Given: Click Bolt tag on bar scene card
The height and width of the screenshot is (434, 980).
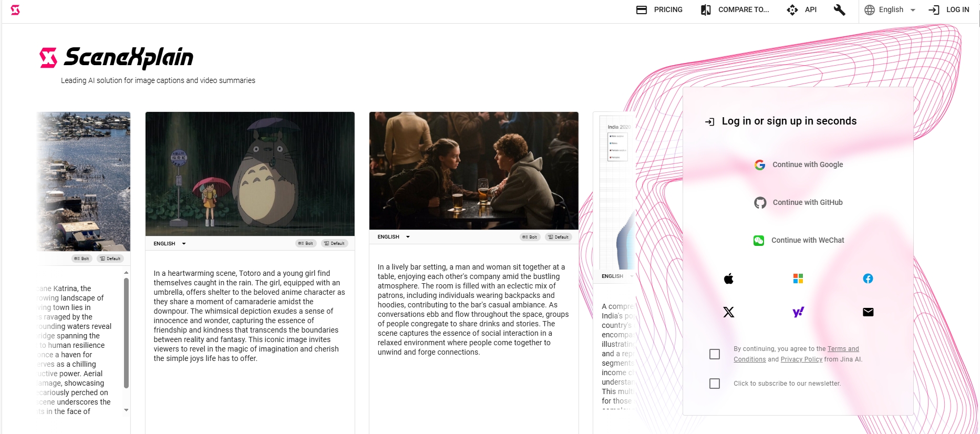Looking at the screenshot, I should click(530, 237).
